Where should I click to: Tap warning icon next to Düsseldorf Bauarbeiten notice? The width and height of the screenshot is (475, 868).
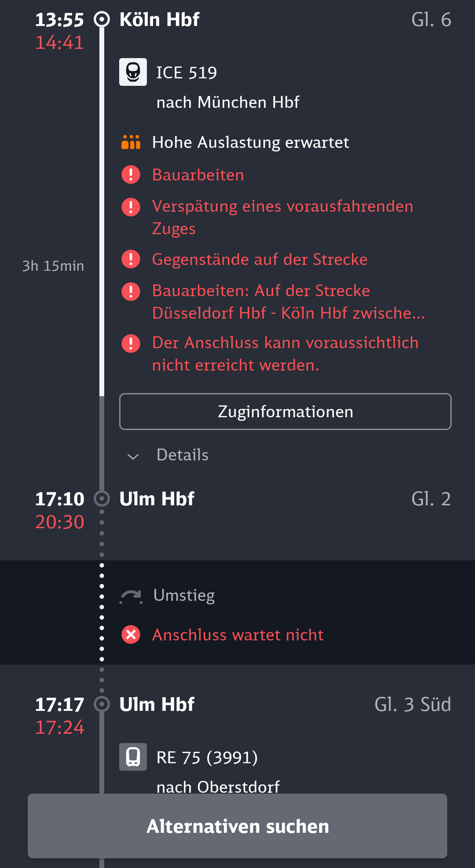[x=131, y=291]
